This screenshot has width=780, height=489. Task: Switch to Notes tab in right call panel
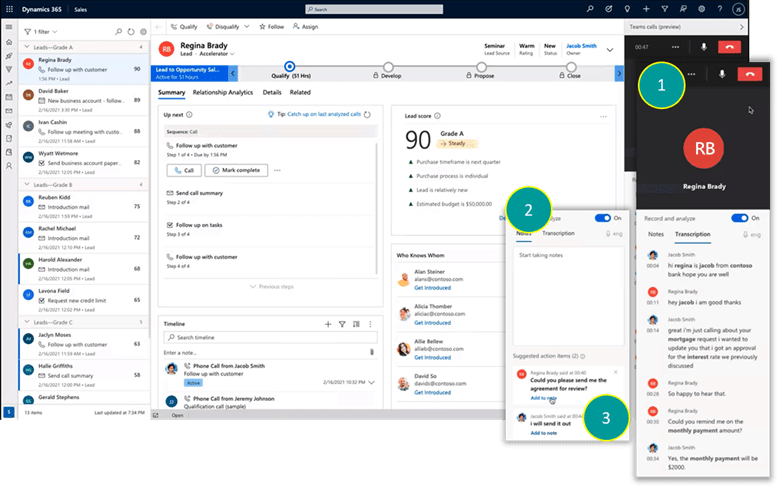coord(656,234)
